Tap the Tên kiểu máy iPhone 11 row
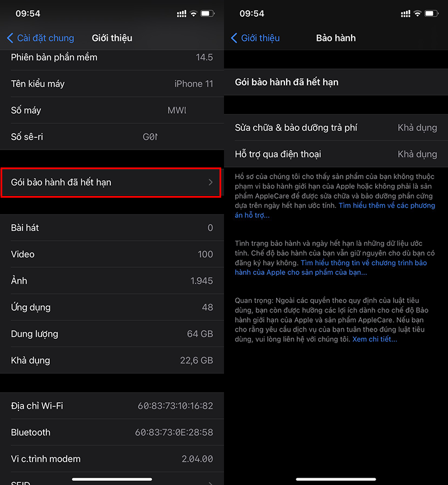 point(112,84)
